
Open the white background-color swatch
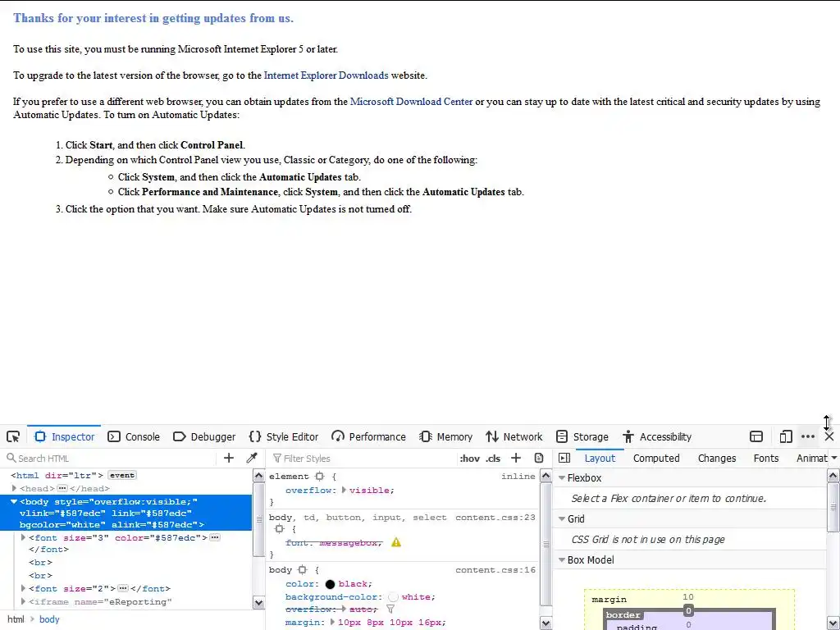(x=393, y=597)
